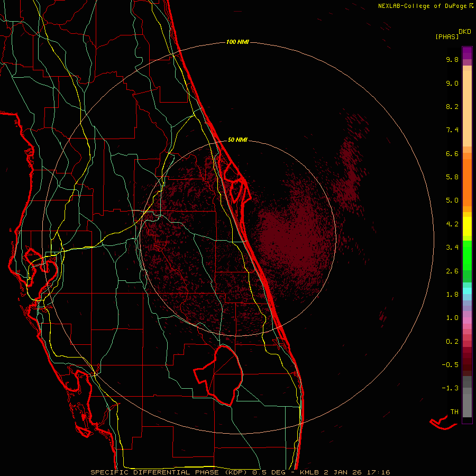The width and height of the screenshot is (476, 476).
Task: Select the 50 NMI range ring label
Action: [x=237, y=140]
